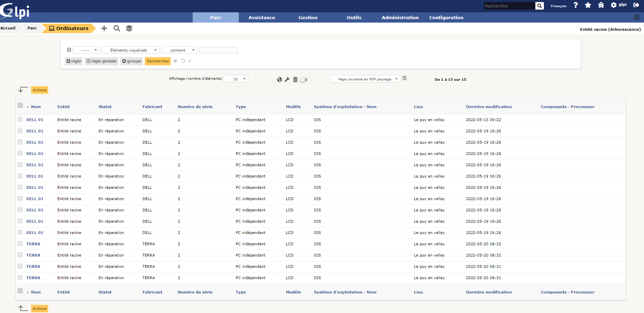Add a new computer with the plus icon
The height and width of the screenshot is (313, 644).
[104, 28]
